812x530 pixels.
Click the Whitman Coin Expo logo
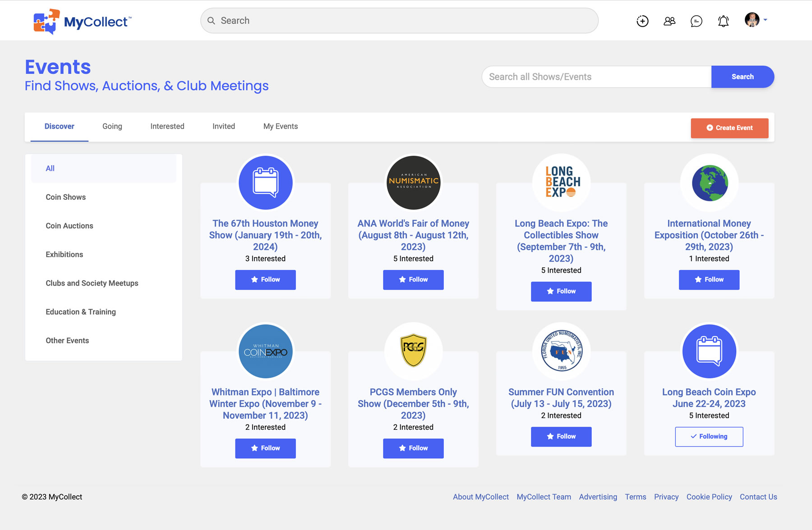pos(265,351)
